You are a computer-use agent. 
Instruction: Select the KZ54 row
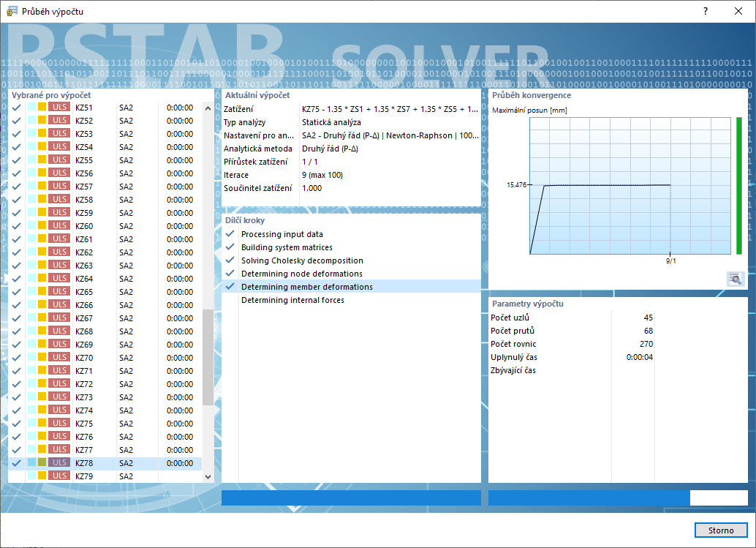105,146
